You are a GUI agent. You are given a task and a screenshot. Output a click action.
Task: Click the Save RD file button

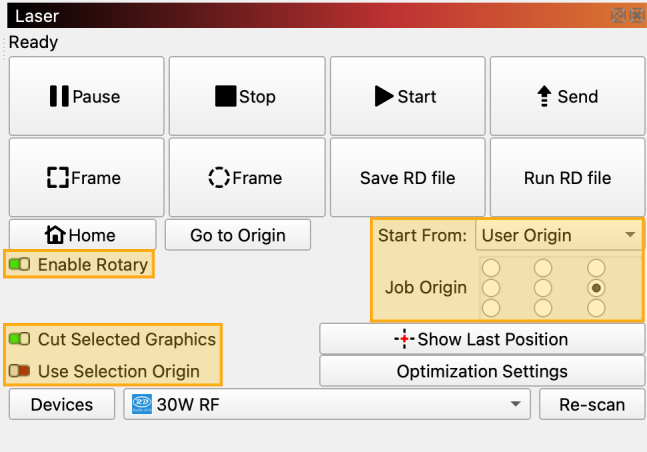pyautogui.click(x=407, y=178)
